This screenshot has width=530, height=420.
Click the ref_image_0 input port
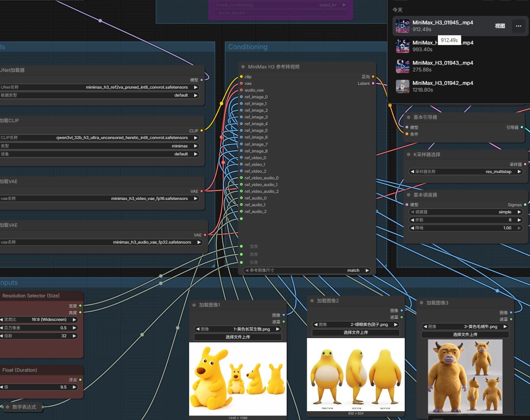pos(241,97)
